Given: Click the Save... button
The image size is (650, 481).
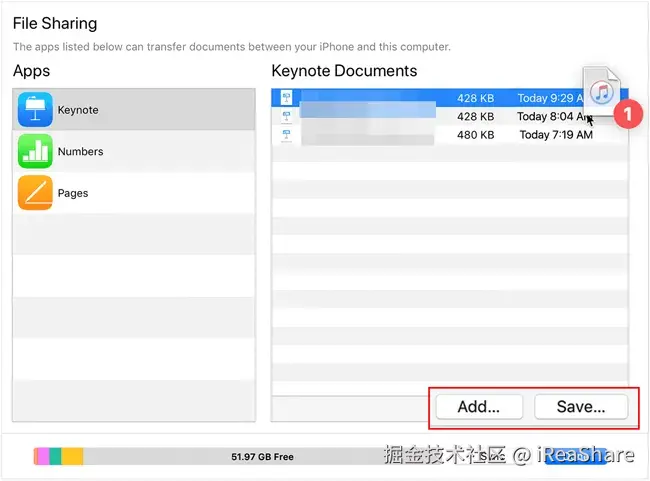Looking at the screenshot, I should [581, 407].
